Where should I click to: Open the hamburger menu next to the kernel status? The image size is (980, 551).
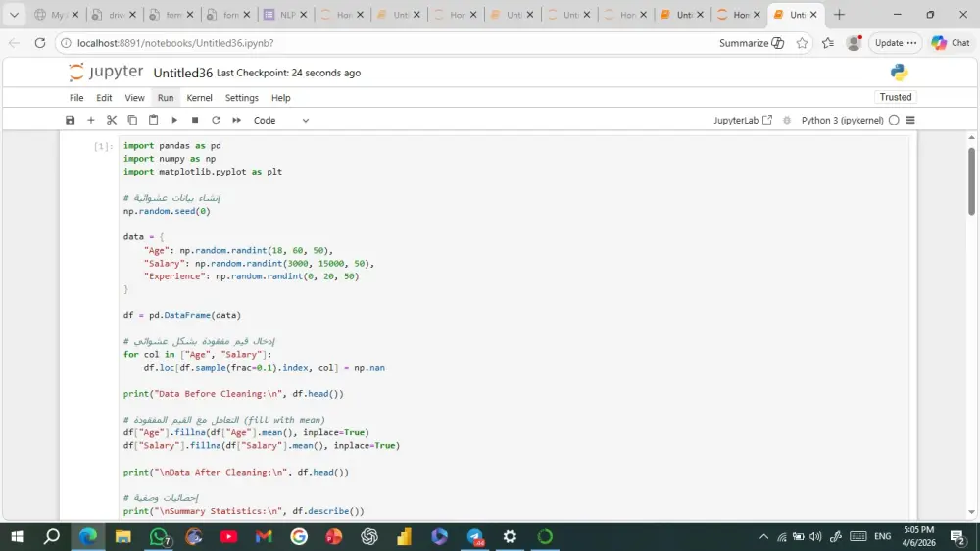[910, 120]
